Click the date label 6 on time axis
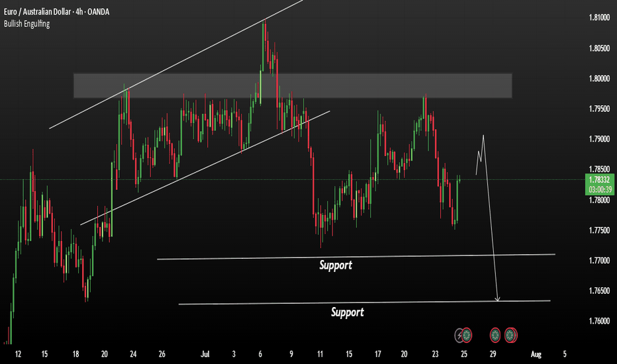This screenshot has width=617, height=364. pos(260,354)
